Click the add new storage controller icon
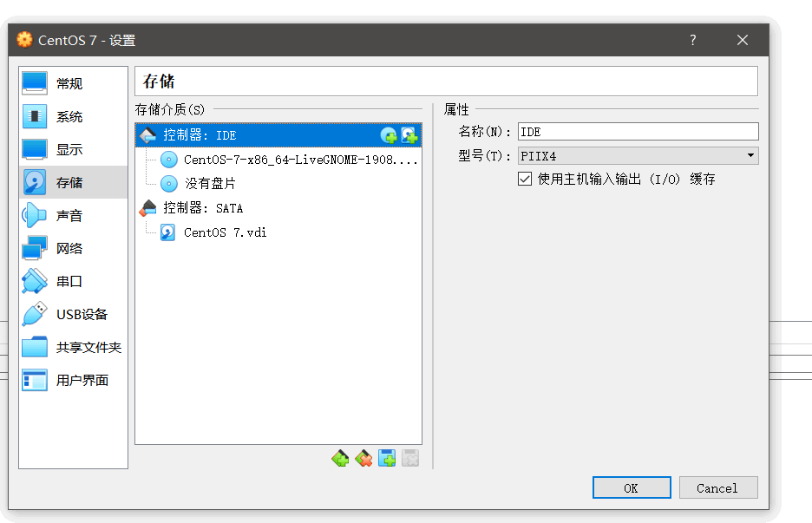 340,458
